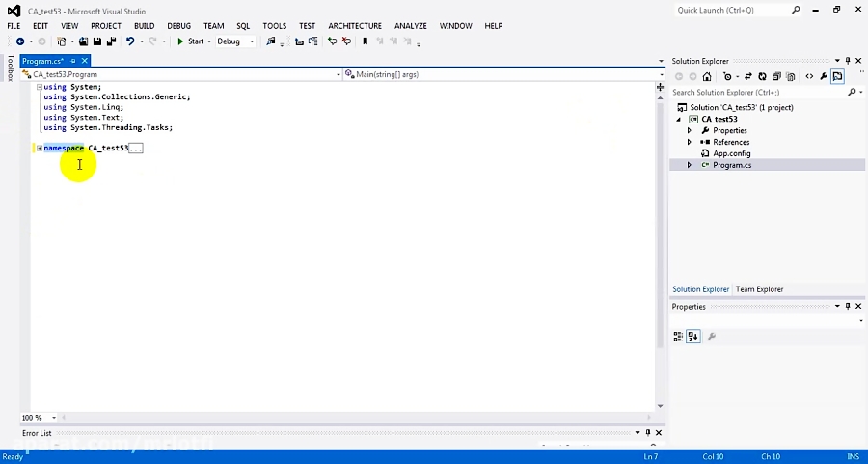Screen dimensions: 868x464
Task: Switch to the Team Explorer tab
Action: (x=759, y=289)
